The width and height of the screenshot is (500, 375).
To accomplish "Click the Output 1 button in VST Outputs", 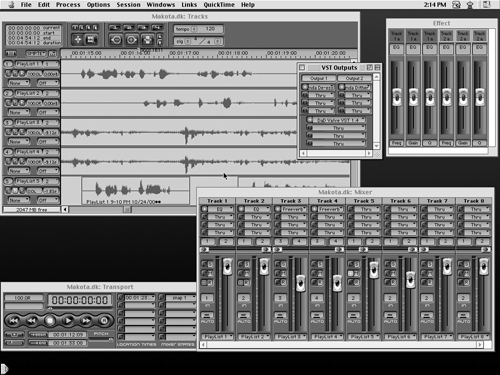I will point(319,78).
